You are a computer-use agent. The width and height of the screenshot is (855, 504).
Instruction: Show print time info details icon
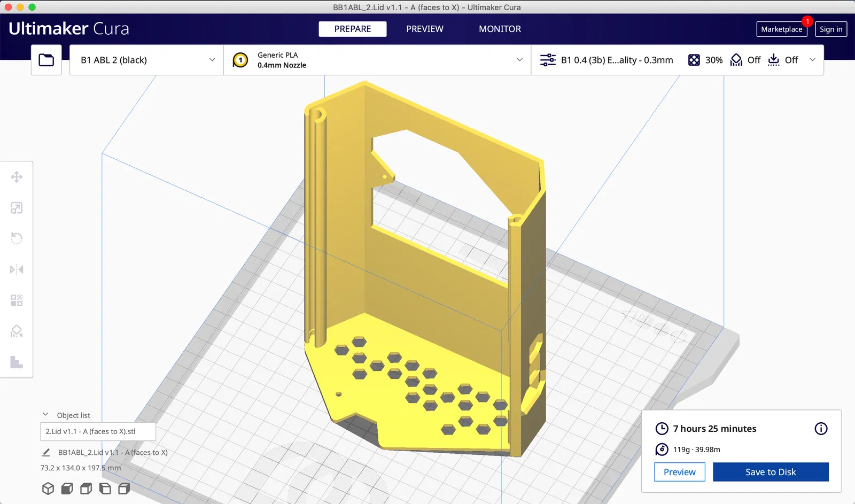pos(821,429)
